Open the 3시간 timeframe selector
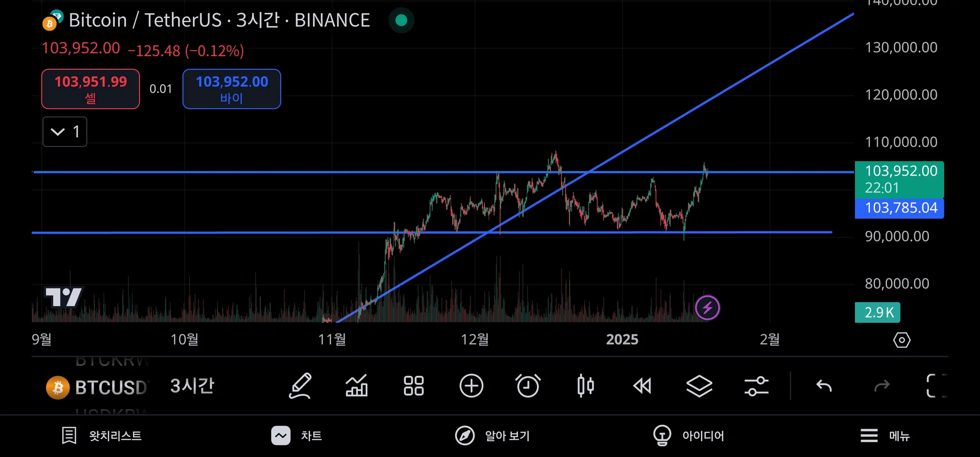 [x=192, y=386]
